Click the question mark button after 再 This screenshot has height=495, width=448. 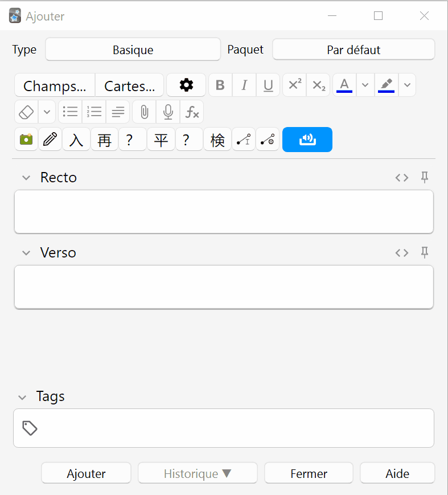click(x=133, y=139)
